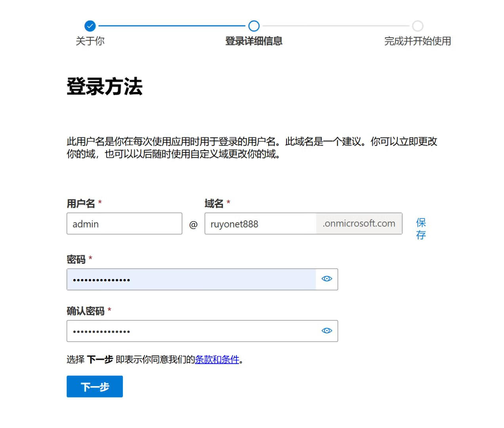Reveal the 确认密码 field using the eye icon
The width and height of the screenshot is (504, 428).
(326, 331)
